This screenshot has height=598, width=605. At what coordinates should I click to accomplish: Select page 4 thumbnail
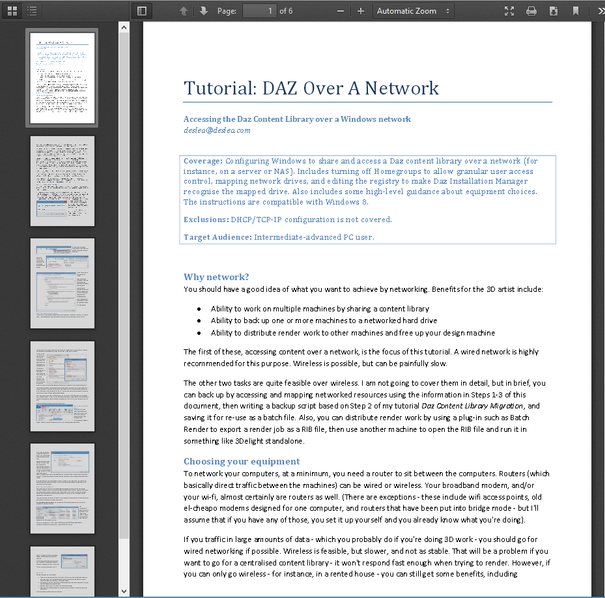coord(62,386)
